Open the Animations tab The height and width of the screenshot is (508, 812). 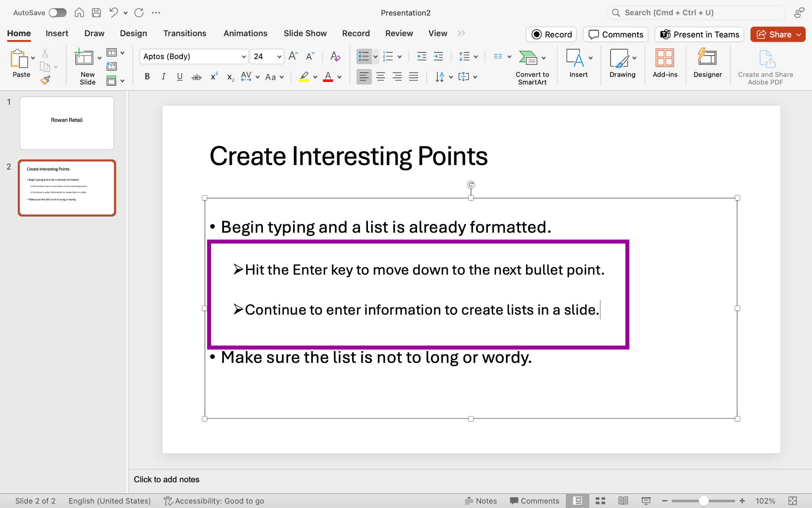point(245,33)
